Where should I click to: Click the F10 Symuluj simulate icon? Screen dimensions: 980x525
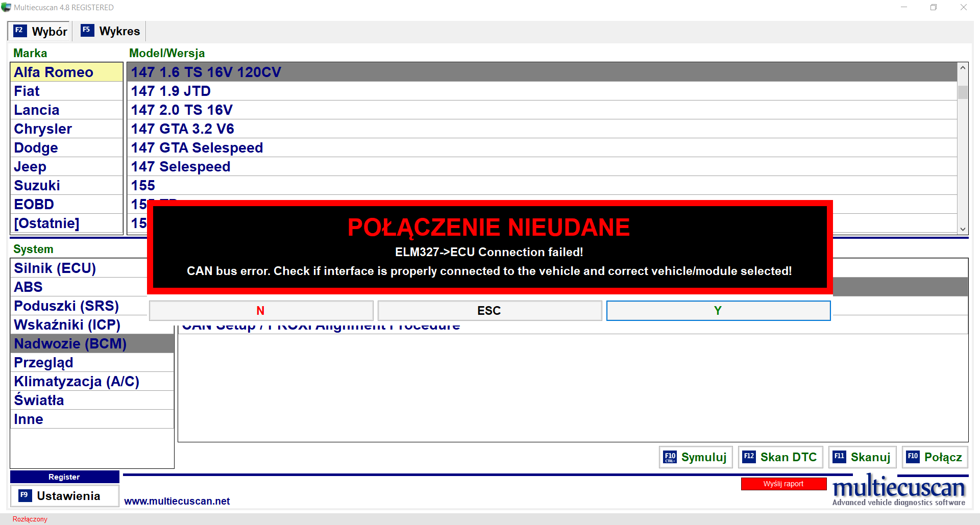click(670, 457)
